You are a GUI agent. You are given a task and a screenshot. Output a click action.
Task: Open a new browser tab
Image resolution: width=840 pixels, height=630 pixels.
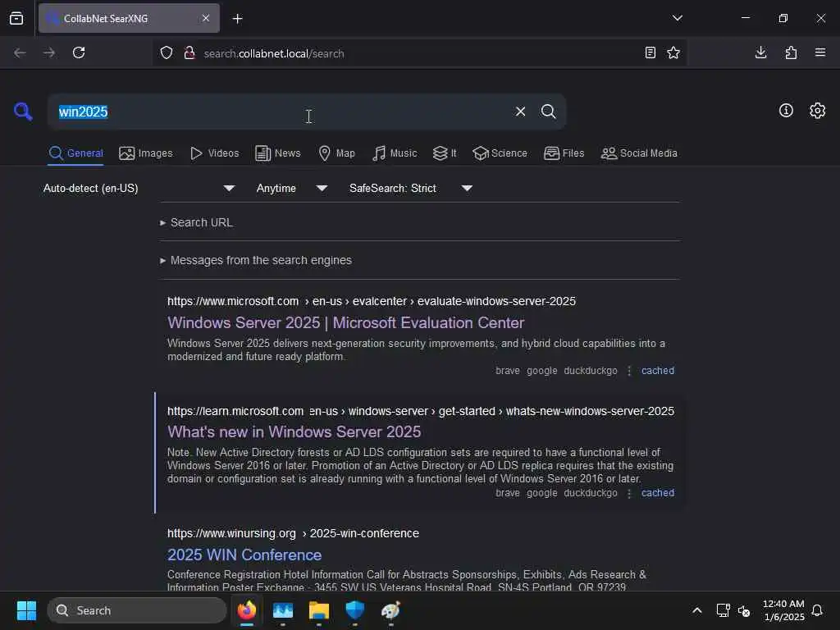(237, 19)
